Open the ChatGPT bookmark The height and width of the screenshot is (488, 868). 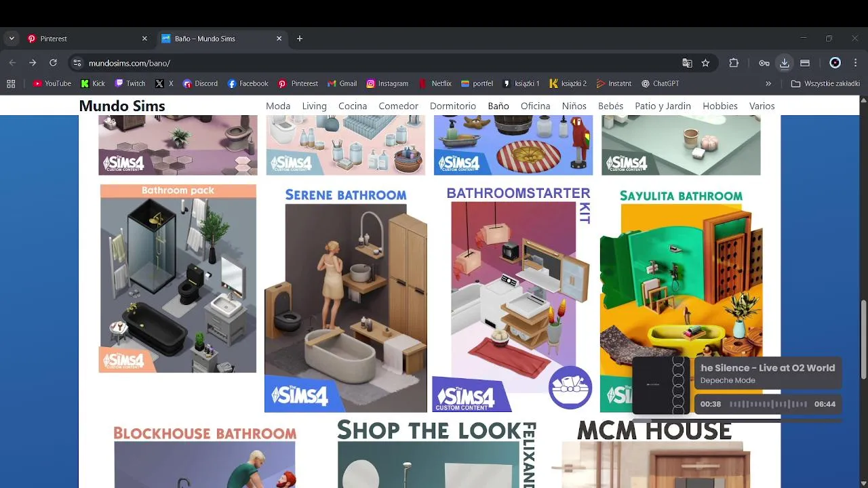click(x=660, y=83)
